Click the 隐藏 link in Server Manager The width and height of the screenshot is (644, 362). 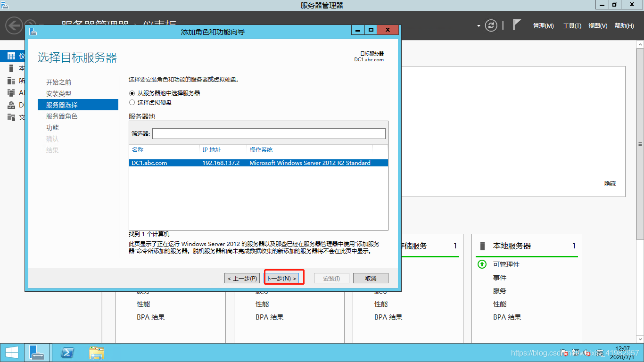coord(610,184)
